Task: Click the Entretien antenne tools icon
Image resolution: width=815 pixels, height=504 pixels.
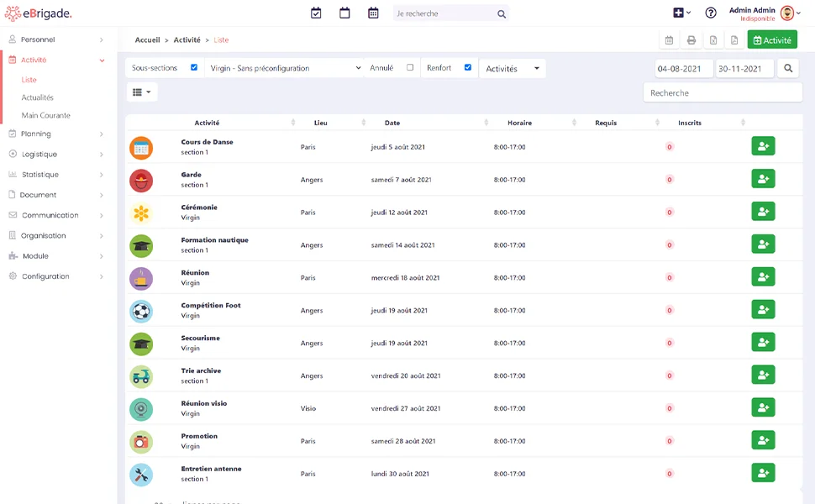Action: (141, 475)
